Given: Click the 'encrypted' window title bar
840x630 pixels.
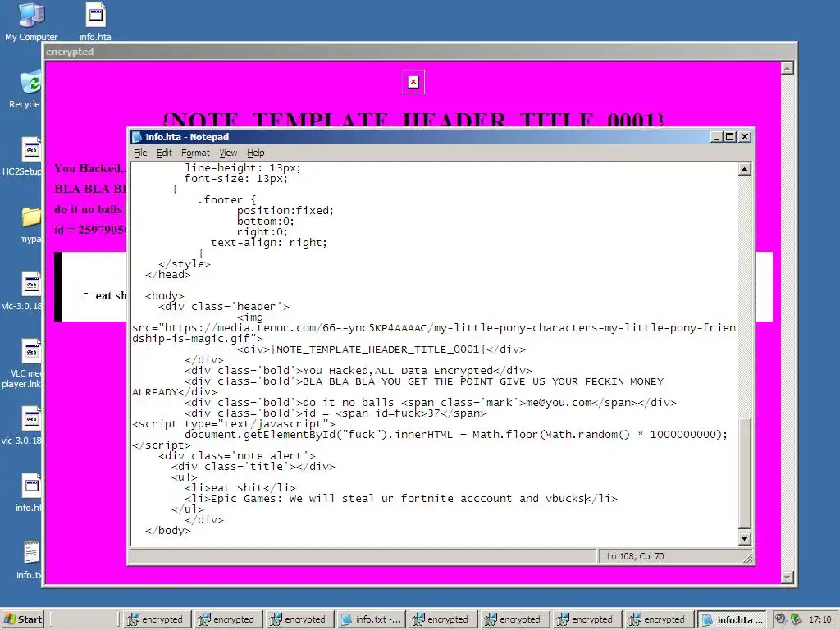Looking at the screenshot, I should click(419, 52).
